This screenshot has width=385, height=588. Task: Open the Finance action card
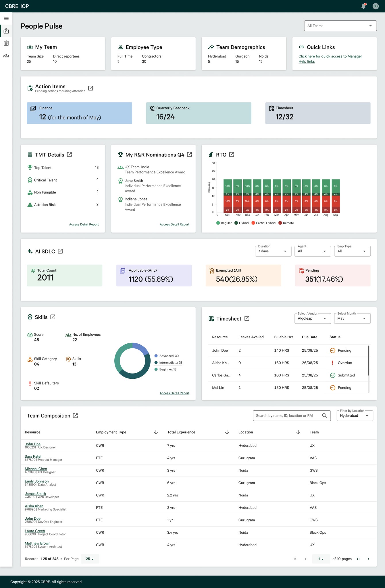coord(80,113)
